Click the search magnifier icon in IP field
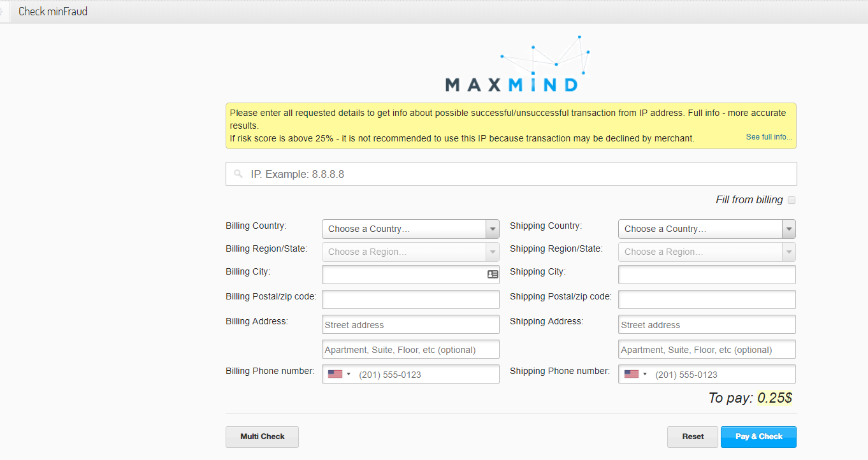The height and width of the screenshot is (460, 868). tap(238, 174)
